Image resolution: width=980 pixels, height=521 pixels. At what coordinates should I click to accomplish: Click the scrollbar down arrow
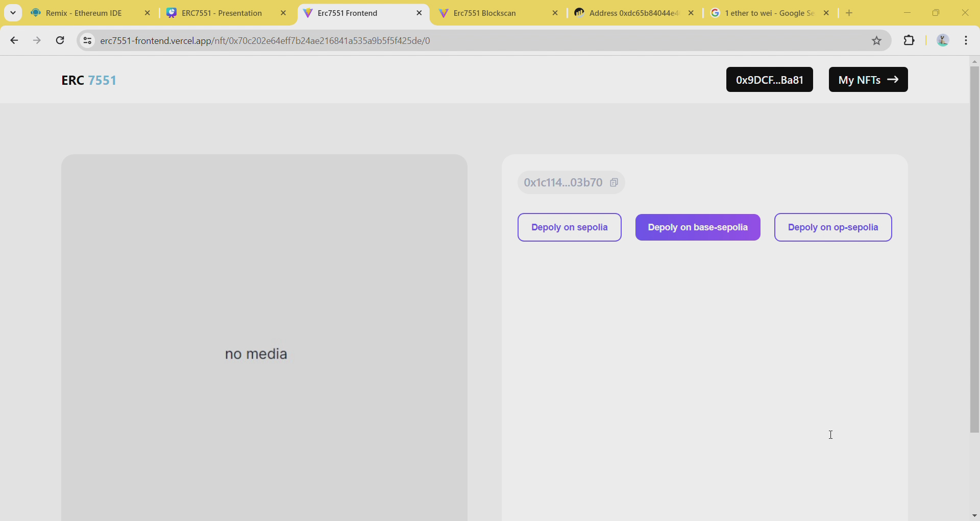pyautogui.click(x=974, y=516)
